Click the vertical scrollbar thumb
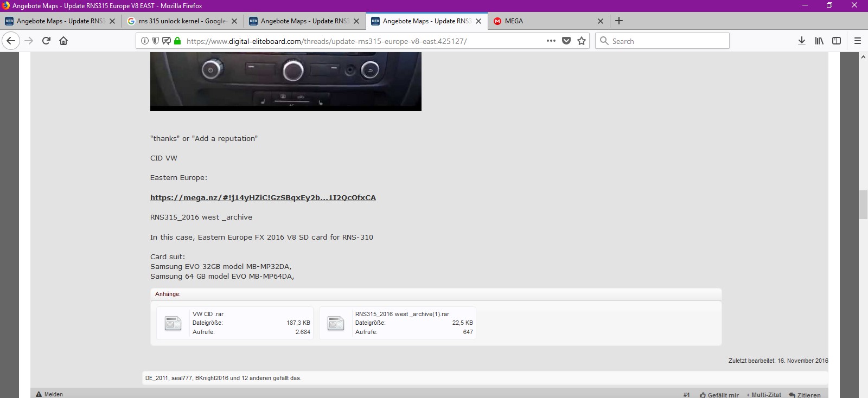Viewport: 868px width, 398px height. (x=863, y=204)
